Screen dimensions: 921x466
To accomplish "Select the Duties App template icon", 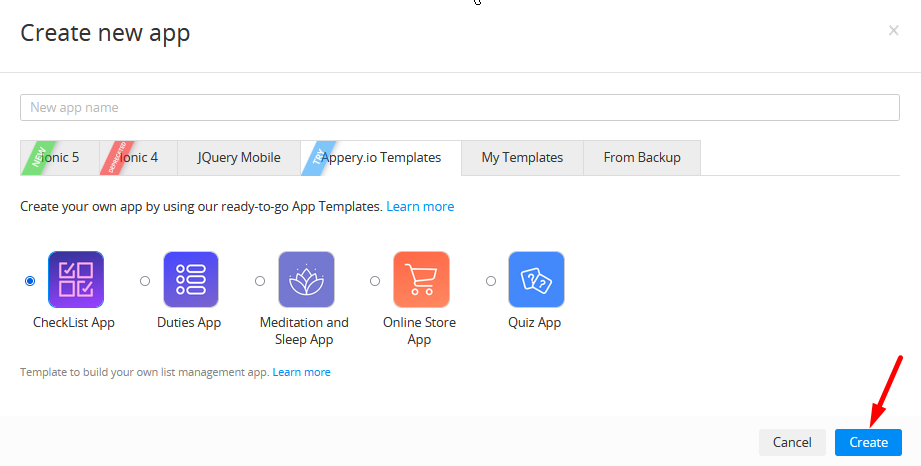I will (191, 280).
